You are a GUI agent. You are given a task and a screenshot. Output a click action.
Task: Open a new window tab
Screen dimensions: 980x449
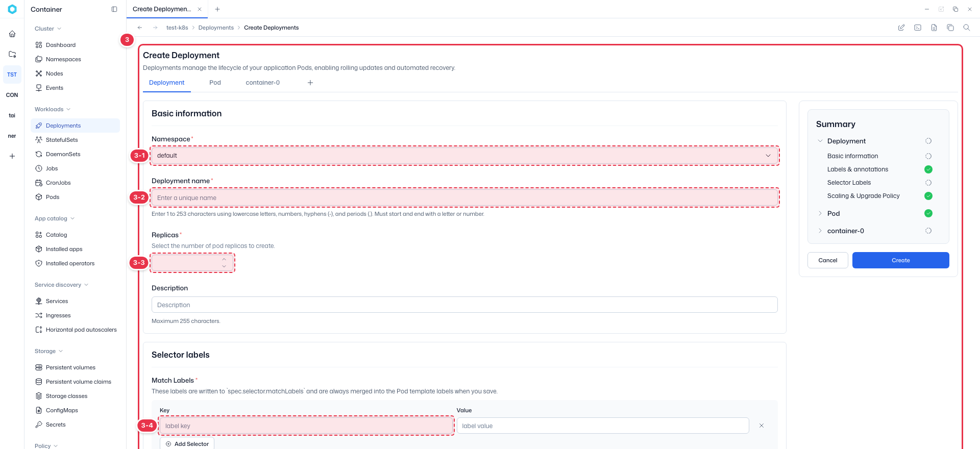217,9
